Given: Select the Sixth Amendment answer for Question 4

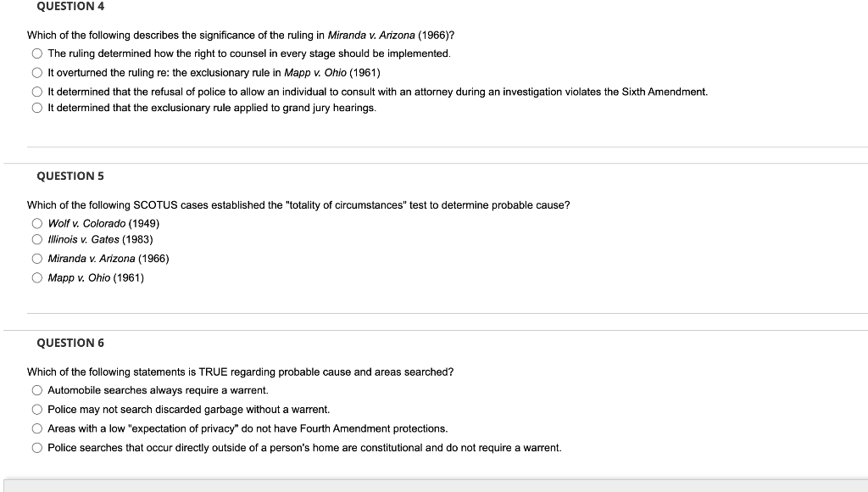Looking at the screenshot, I should click(37, 90).
